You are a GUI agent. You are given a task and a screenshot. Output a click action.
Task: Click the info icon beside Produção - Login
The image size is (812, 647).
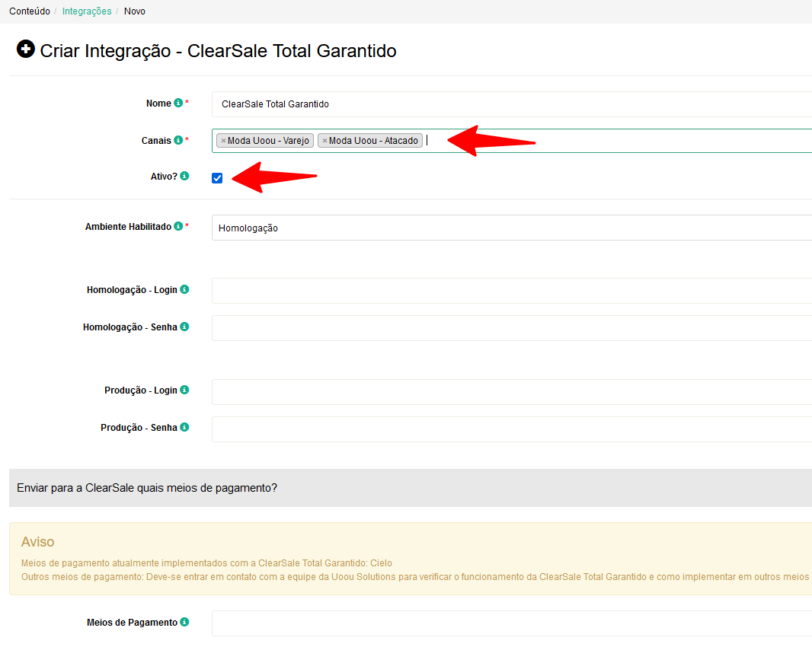tap(184, 390)
